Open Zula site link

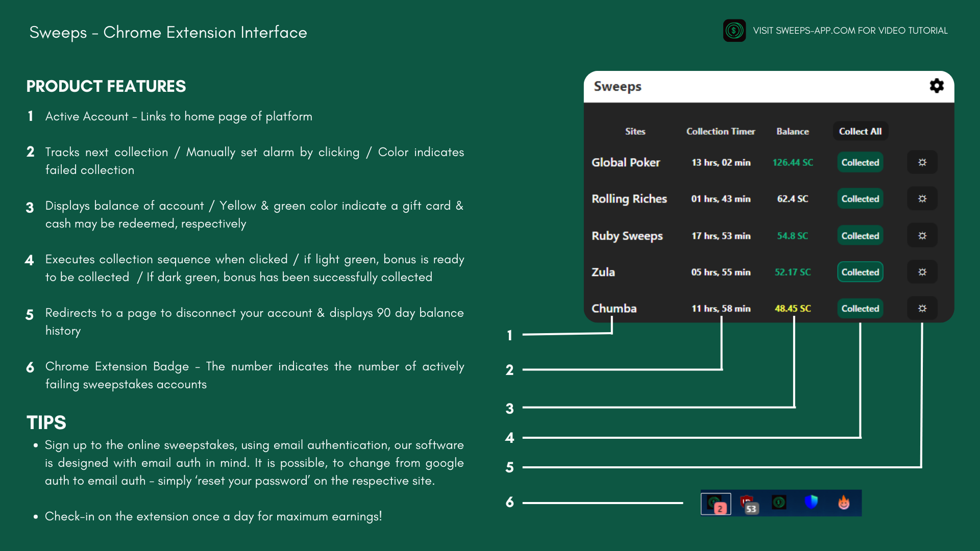click(x=603, y=272)
